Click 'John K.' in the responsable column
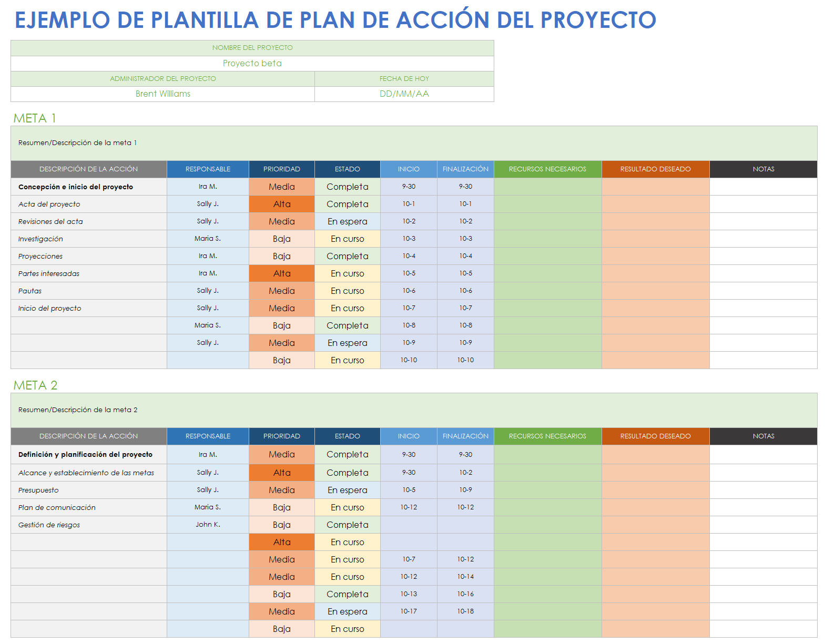 coord(208,525)
